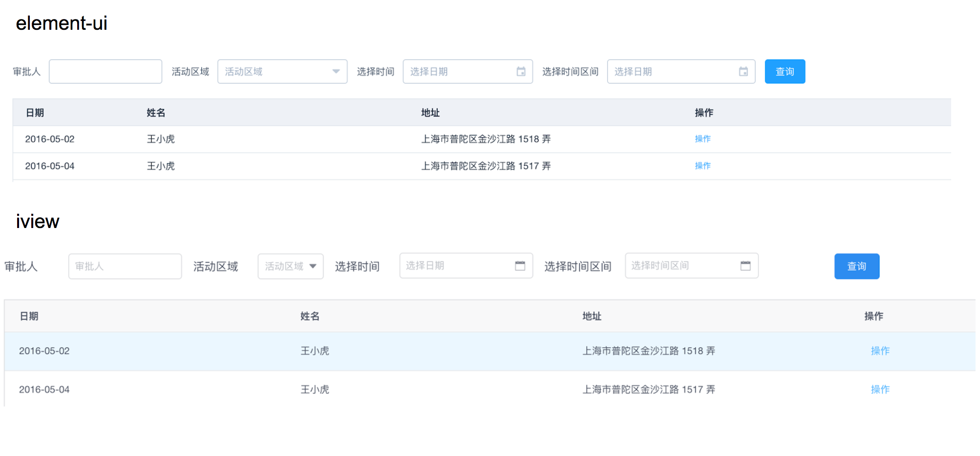This screenshot has width=980, height=456.
Task: Click 操作 link in element-ui 2016-05-02 row
Action: coord(703,139)
